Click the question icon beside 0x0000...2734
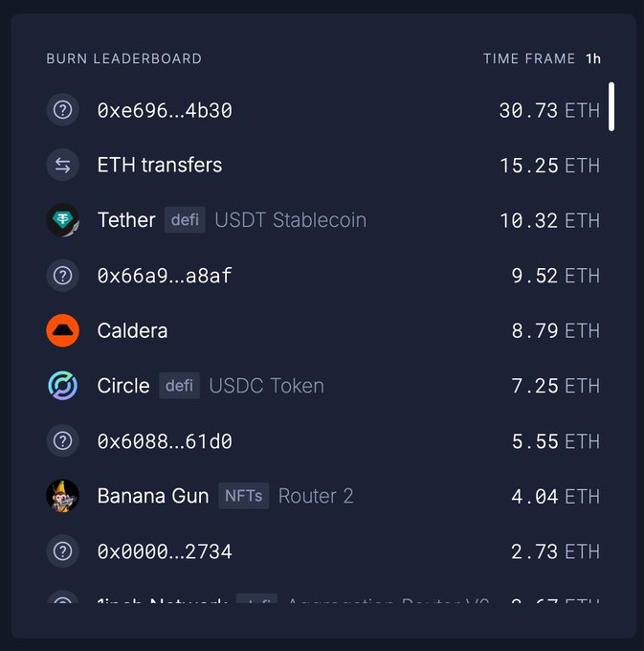Screen dimensions: 644x651 pos(62,550)
